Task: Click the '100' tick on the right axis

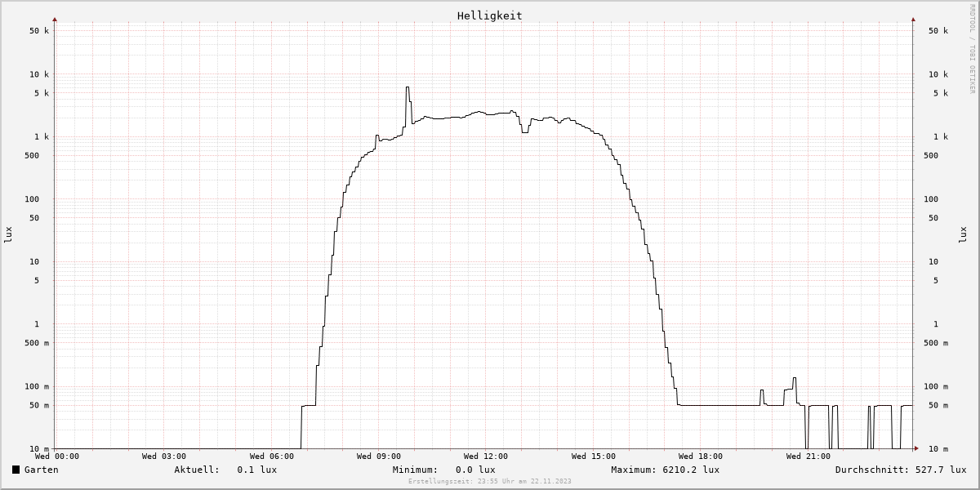Action: pos(931,199)
